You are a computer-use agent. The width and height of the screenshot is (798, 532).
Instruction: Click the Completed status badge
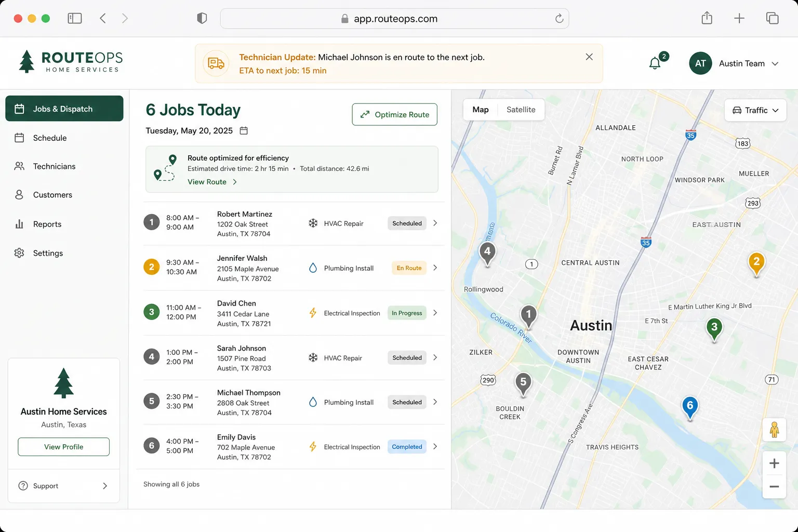407,447
